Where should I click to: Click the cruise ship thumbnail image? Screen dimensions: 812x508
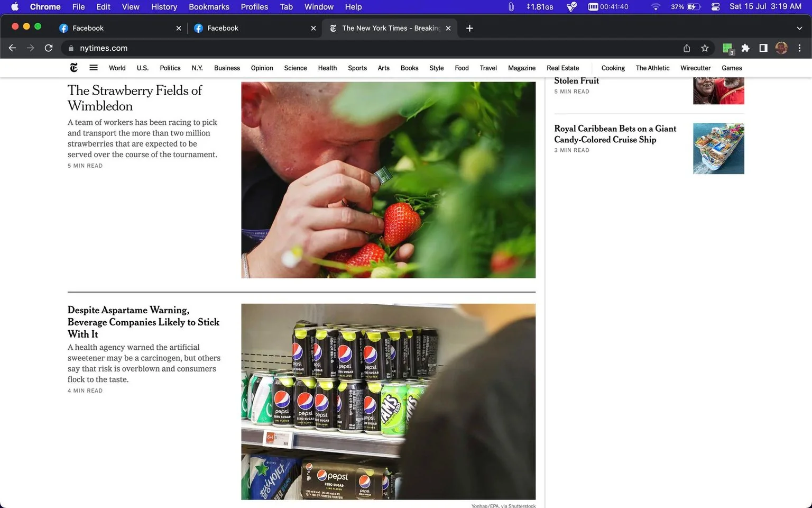(x=718, y=148)
